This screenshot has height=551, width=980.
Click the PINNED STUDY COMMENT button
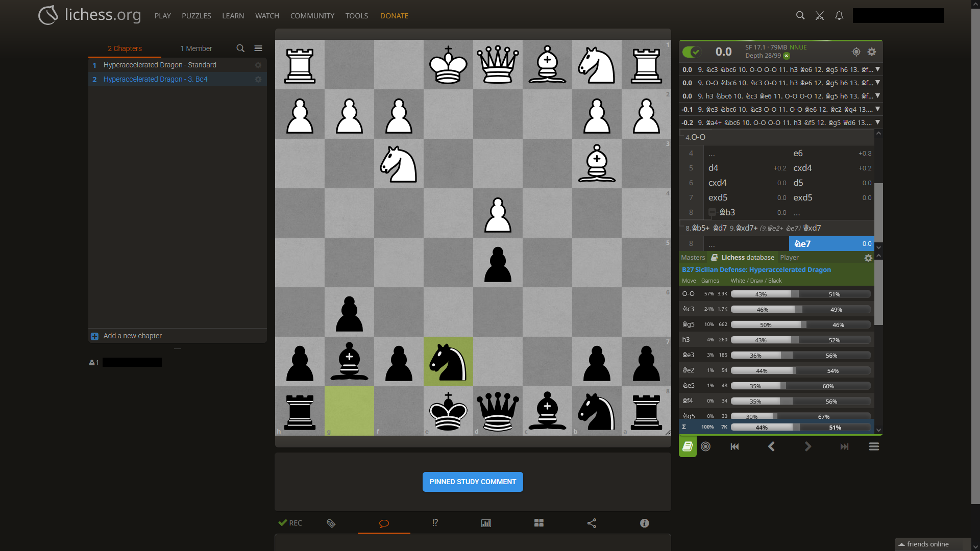click(473, 482)
